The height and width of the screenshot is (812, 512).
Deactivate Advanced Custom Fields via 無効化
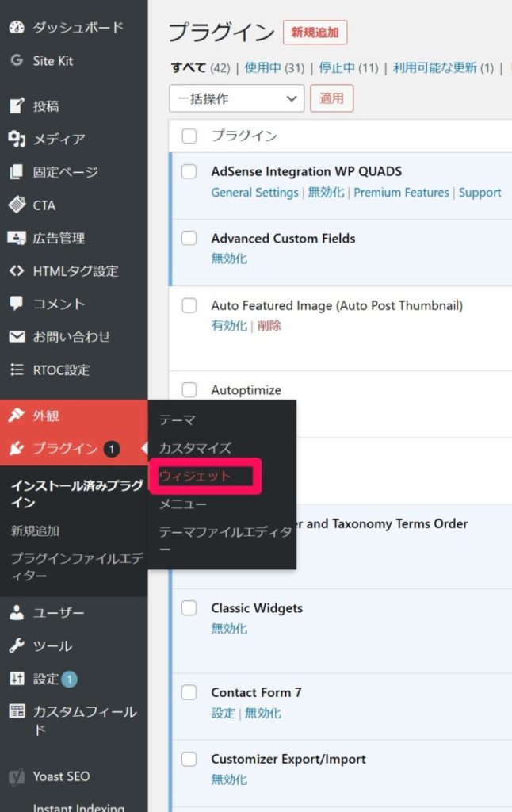coord(229,259)
